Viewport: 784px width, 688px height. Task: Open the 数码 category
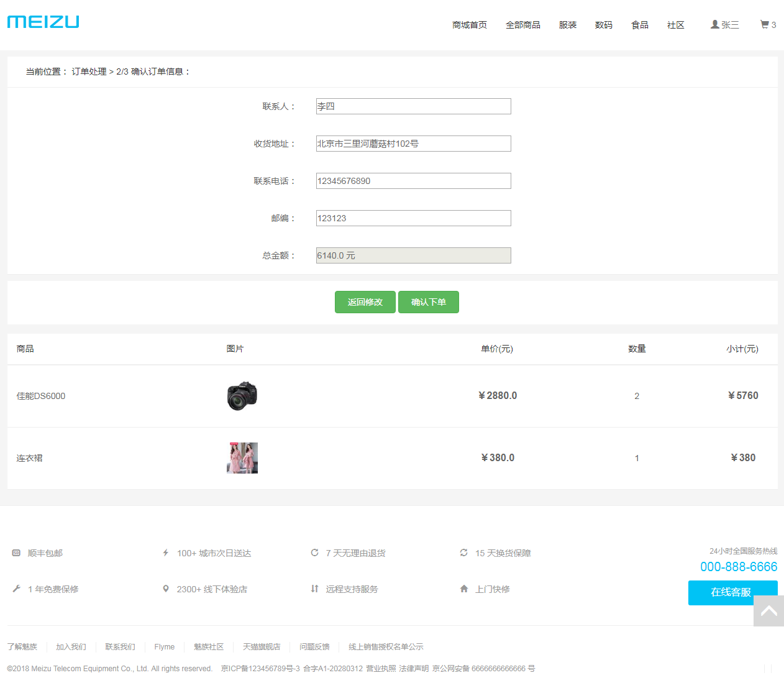[x=604, y=25]
